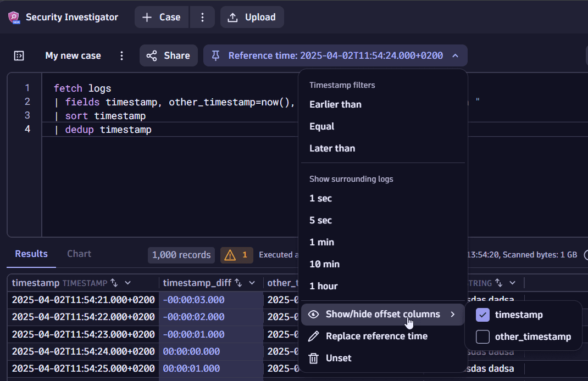Open the timestamp_diff column dropdown chevron
Viewport: 588px width, 381px height.
point(252,283)
